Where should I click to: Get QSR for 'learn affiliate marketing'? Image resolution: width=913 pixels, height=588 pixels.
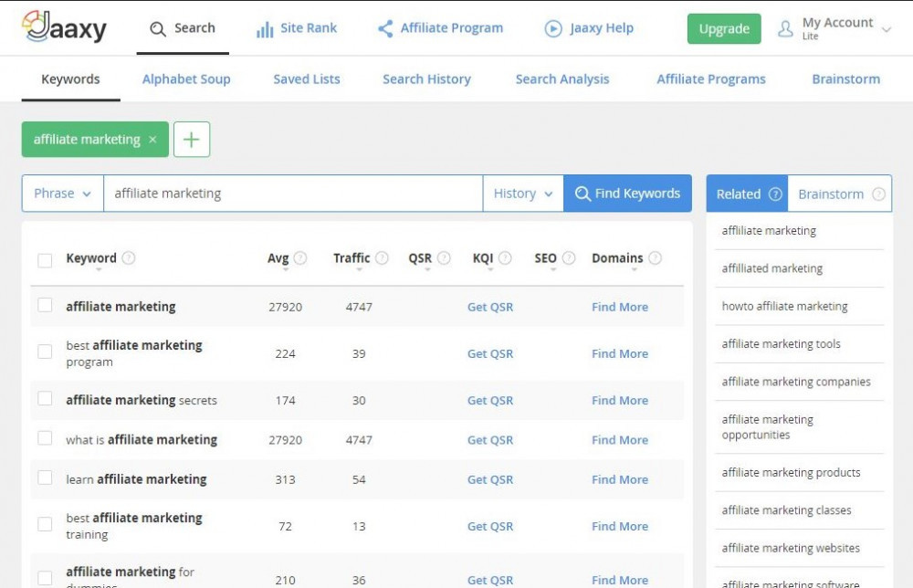click(490, 479)
